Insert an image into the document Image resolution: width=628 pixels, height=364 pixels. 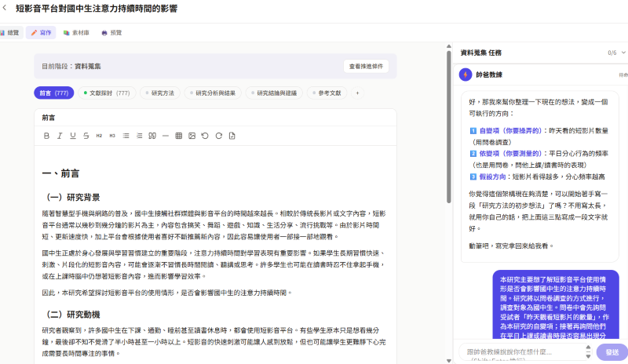[192, 136]
